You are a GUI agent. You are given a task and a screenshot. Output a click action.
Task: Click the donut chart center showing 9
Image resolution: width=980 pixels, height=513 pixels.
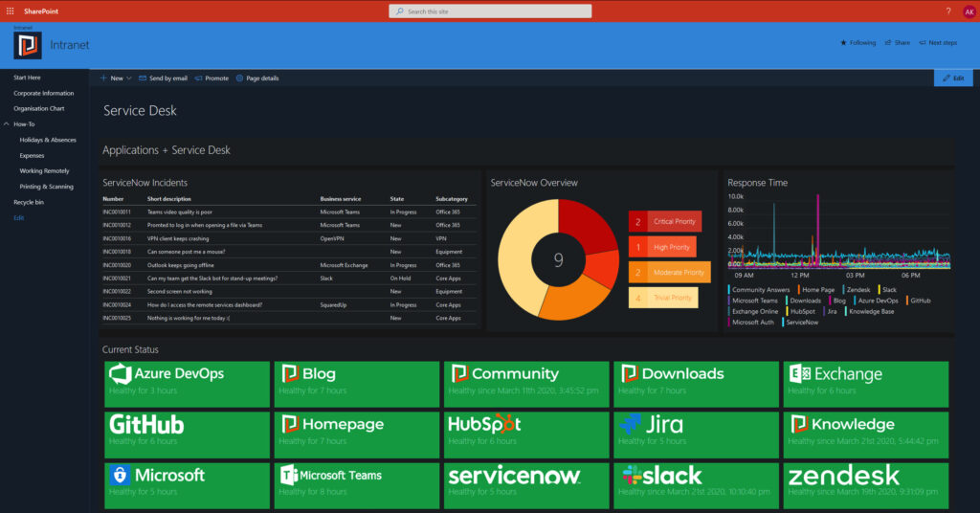(x=558, y=259)
